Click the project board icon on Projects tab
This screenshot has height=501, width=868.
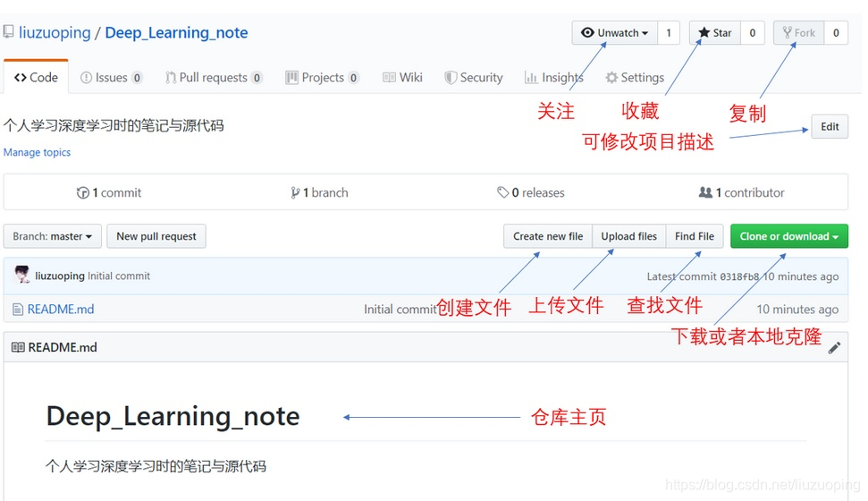point(291,78)
